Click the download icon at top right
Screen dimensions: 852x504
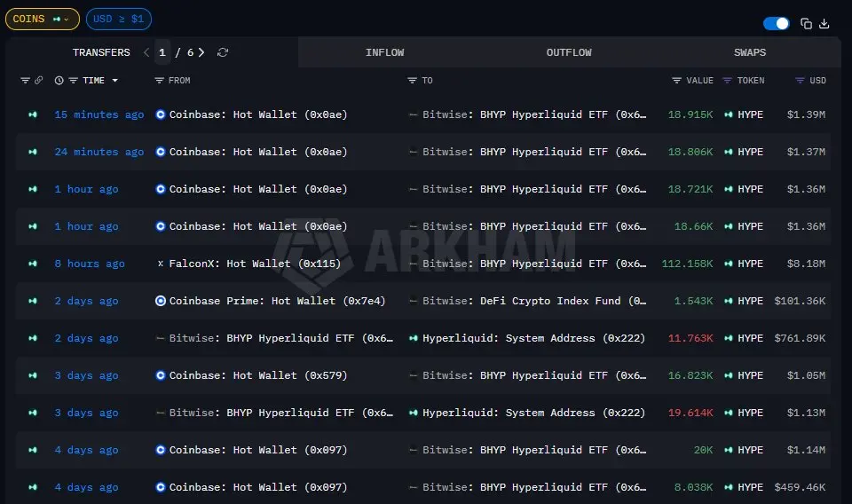pyautogui.click(x=824, y=23)
